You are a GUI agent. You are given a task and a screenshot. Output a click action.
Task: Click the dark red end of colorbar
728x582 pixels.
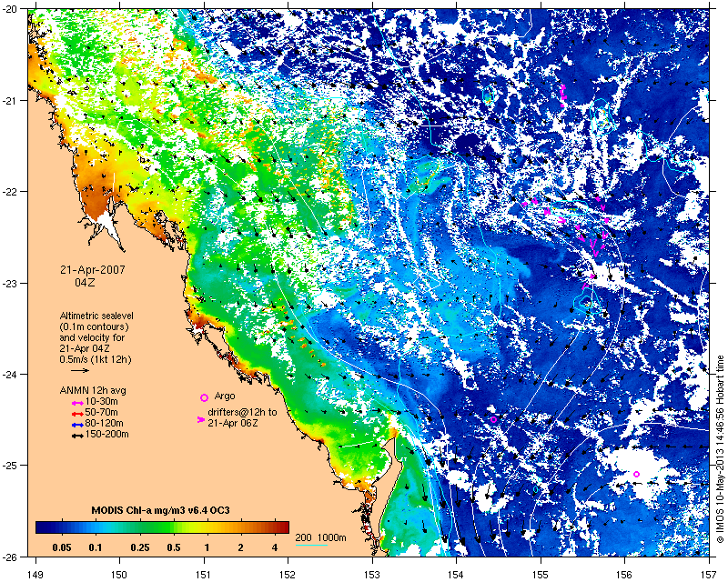282,527
